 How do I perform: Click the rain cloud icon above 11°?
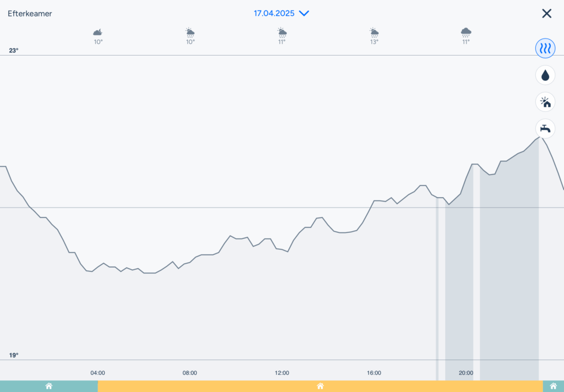point(466,32)
